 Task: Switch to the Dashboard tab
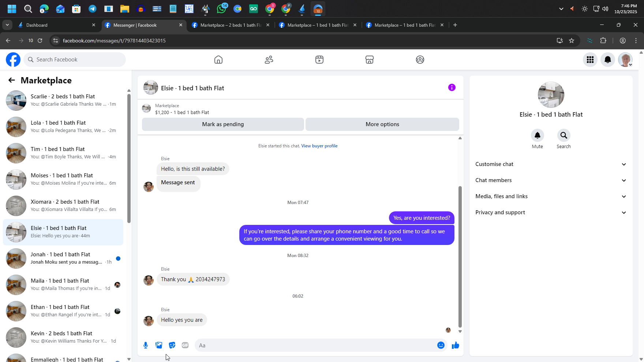[57, 25]
